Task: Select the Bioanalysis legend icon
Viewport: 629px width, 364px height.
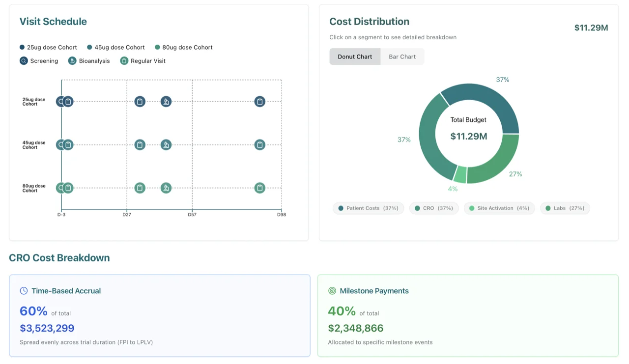Action: [71, 61]
